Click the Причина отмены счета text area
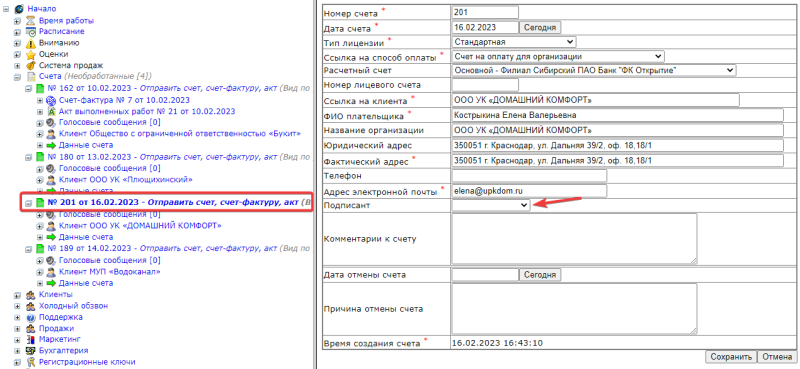The image size is (800, 369). [574, 309]
